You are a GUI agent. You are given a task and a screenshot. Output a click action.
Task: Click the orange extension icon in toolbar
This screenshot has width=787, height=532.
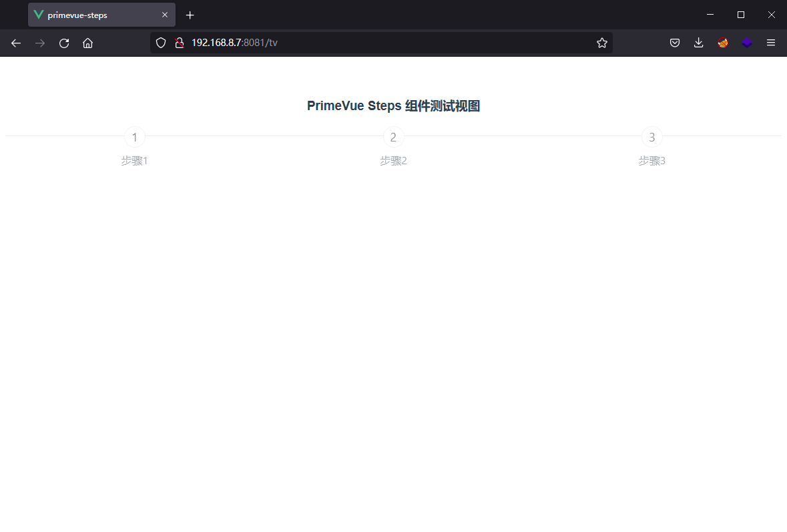[723, 43]
